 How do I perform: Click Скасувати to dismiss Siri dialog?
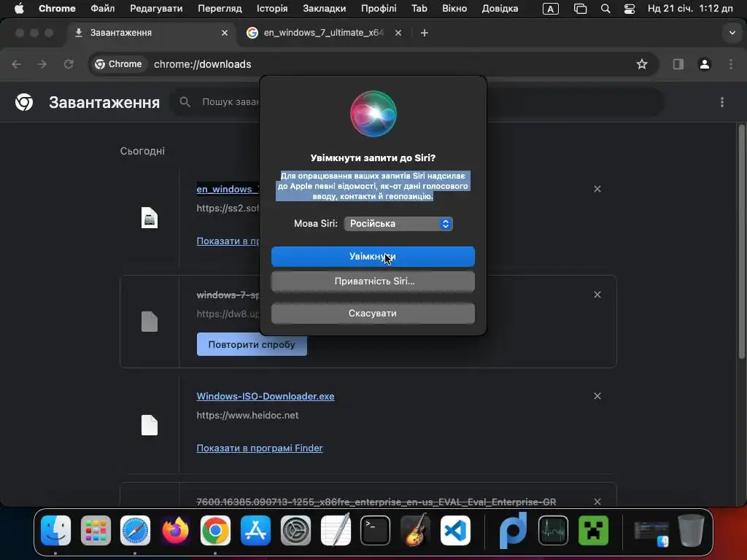(373, 314)
